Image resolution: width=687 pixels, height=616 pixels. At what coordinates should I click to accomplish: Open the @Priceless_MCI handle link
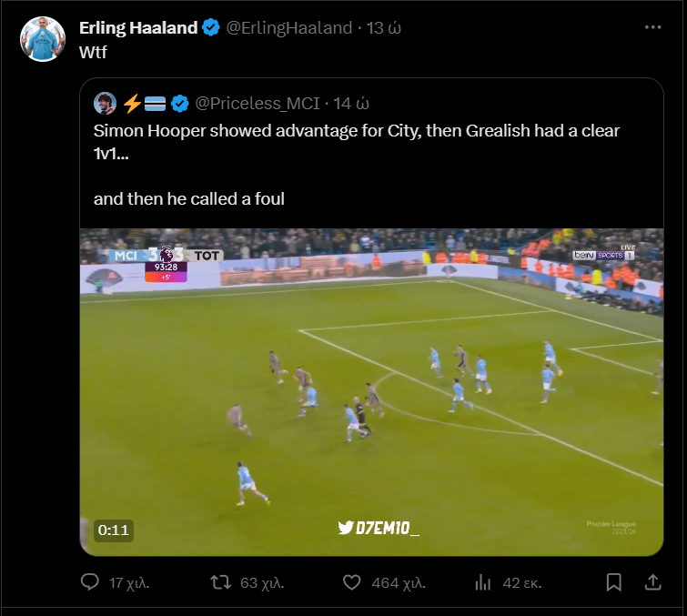[258, 102]
